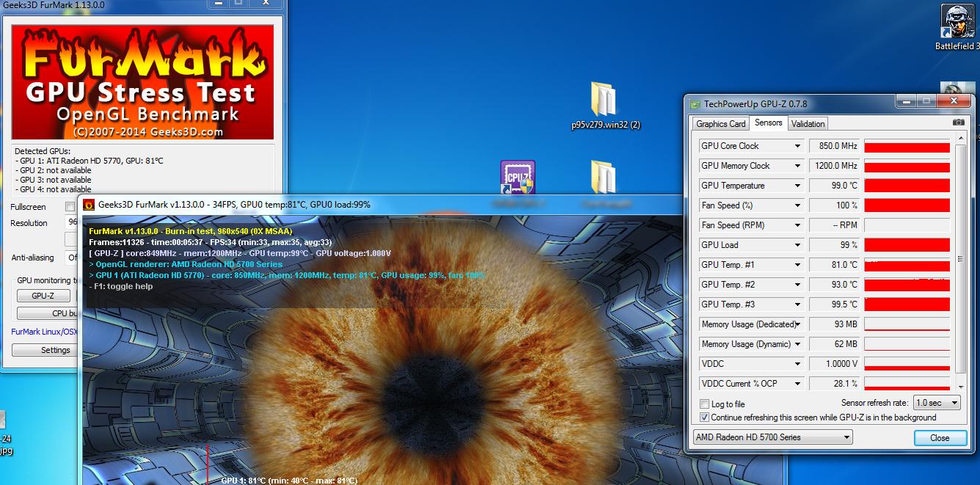Click the FurMark render window flame icon
This screenshot has width=980, height=485.
point(90,205)
